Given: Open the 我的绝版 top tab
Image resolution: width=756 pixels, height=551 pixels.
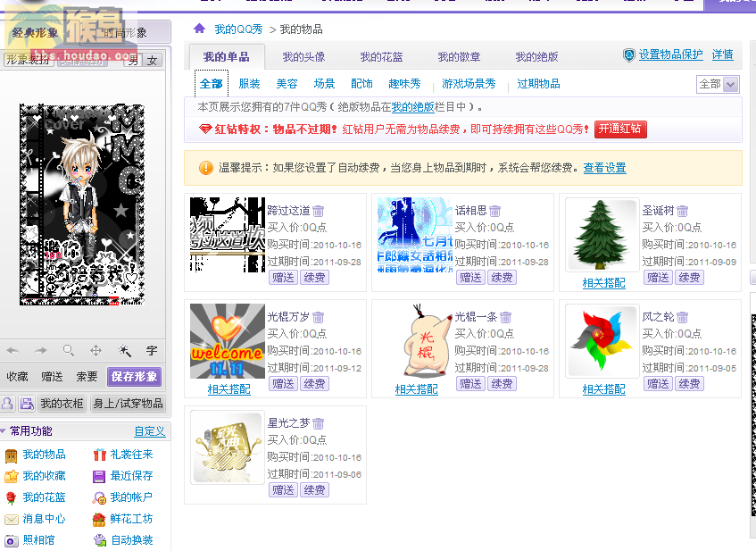Looking at the screenshot, I should (536, 57).
